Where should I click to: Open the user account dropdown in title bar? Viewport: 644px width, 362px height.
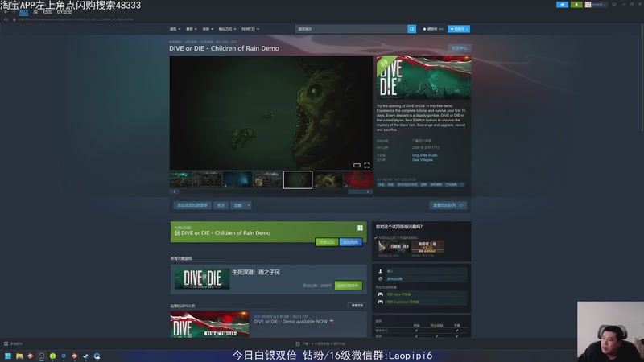(596, 5)
